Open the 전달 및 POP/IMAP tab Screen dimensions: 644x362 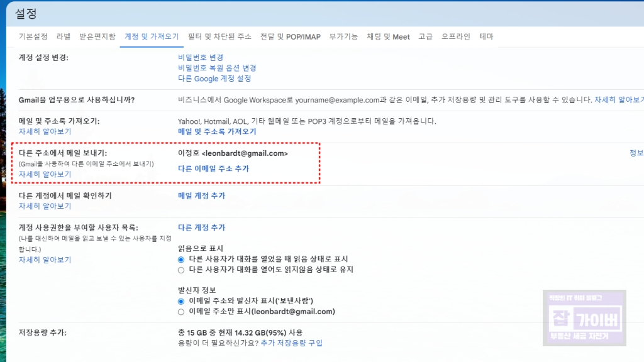[290, 37]
